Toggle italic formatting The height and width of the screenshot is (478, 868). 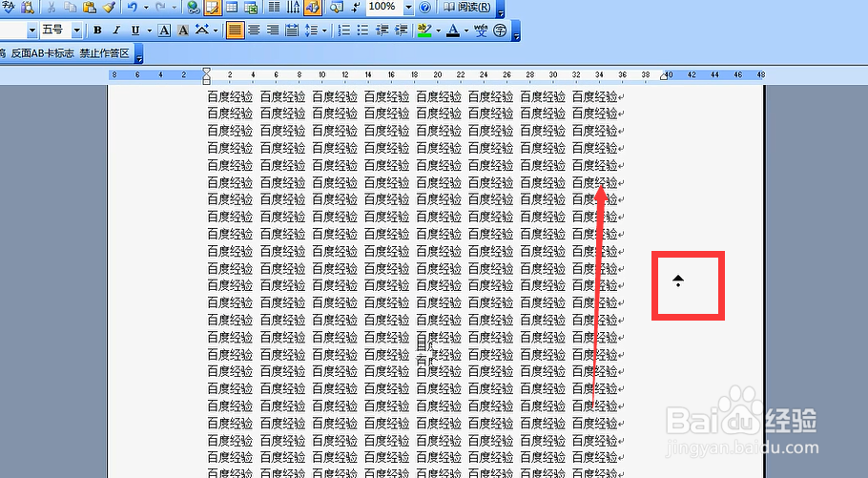click(116, 31)
